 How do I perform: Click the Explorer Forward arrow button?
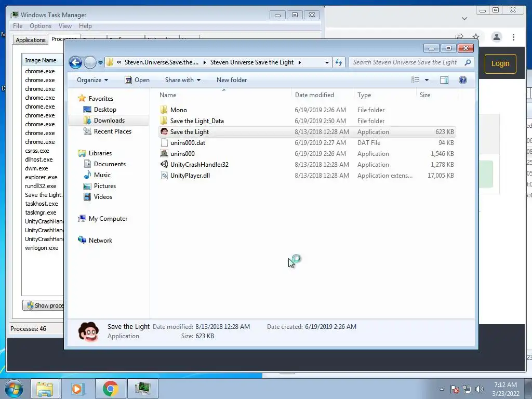pos(90,62)
